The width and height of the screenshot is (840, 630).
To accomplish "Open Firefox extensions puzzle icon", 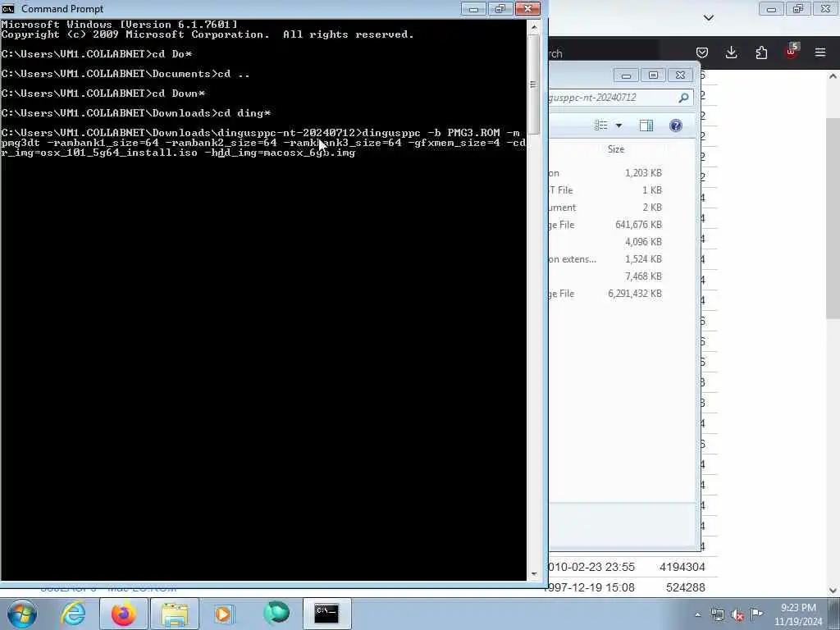I will click(x=761, y=52).
